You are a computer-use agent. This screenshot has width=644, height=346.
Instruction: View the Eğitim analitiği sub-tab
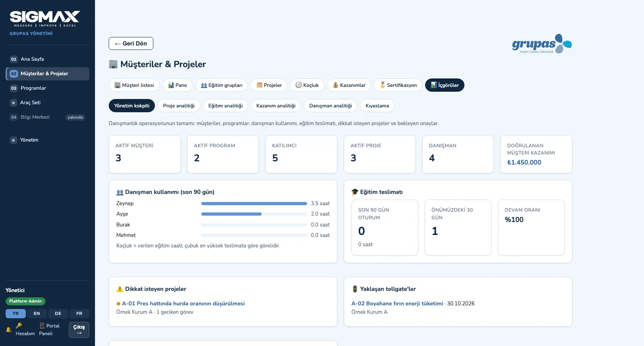click(x=225, y=106)
